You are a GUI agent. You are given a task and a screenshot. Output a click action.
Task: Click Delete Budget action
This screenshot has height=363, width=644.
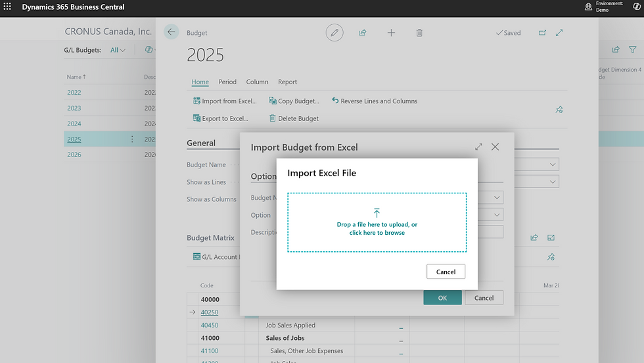(x=294, y=118)
